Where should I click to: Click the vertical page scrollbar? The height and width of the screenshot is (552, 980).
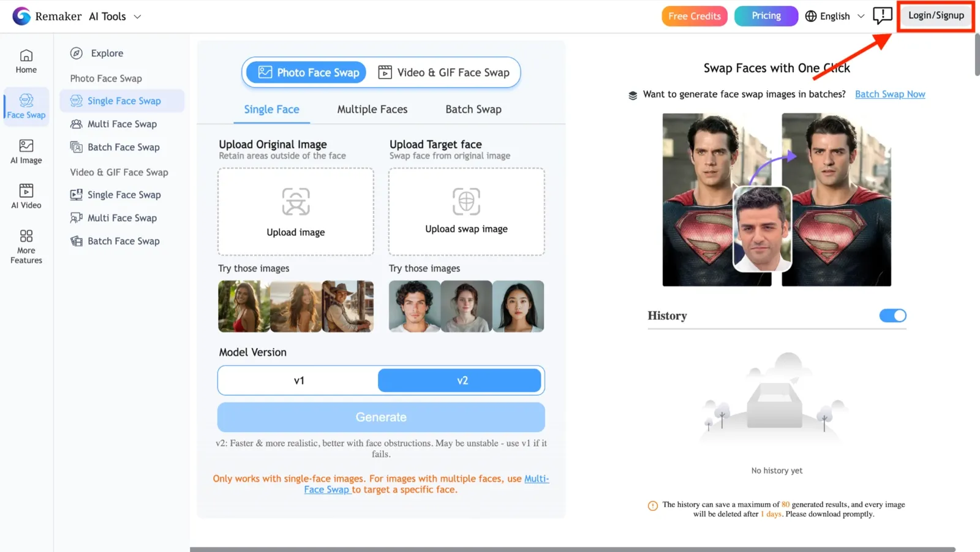pos(977,55)
